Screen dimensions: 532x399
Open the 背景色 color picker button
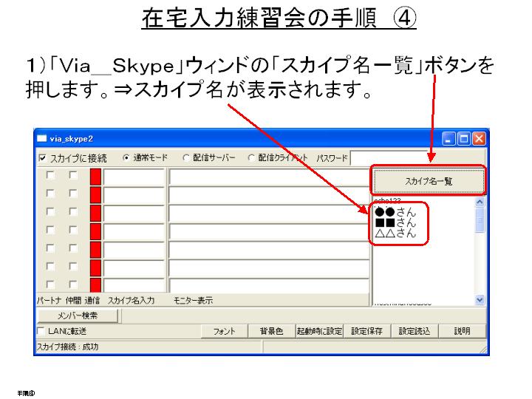point(271,331)
